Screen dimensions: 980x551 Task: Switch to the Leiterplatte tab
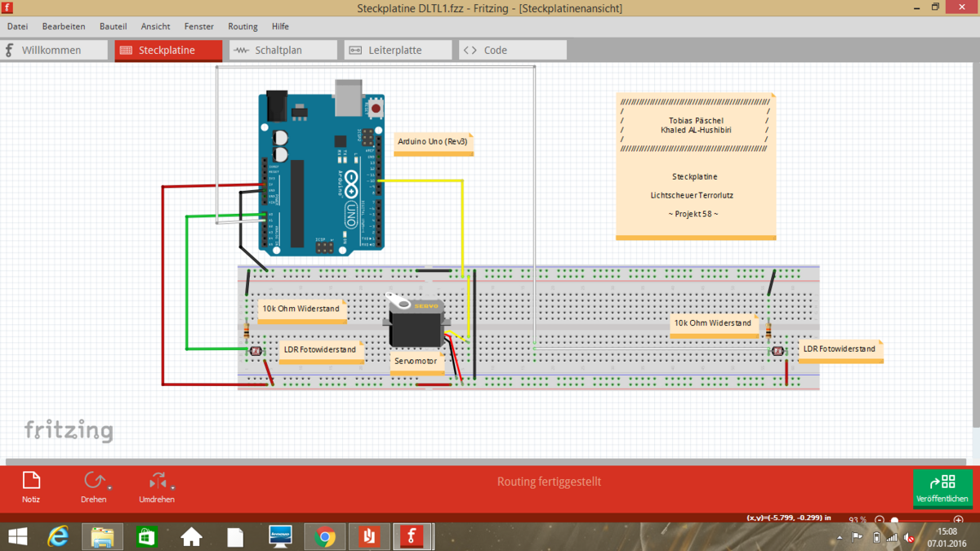398,50
